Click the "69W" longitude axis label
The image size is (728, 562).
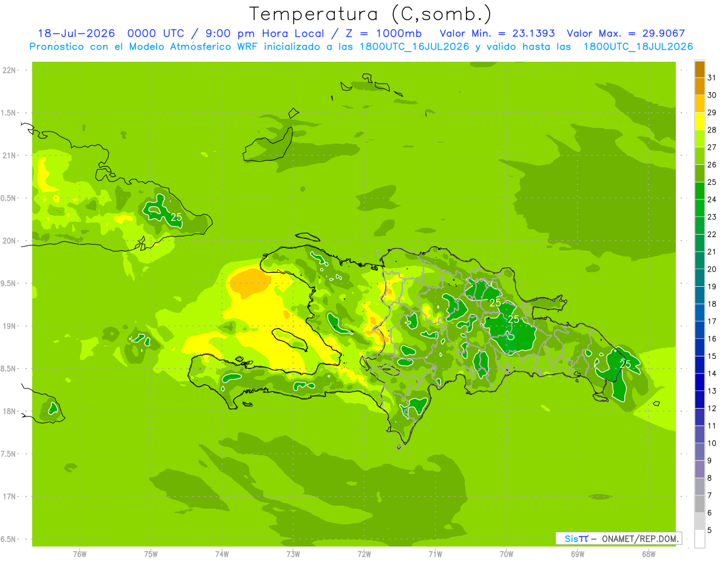tap(578, 554)
